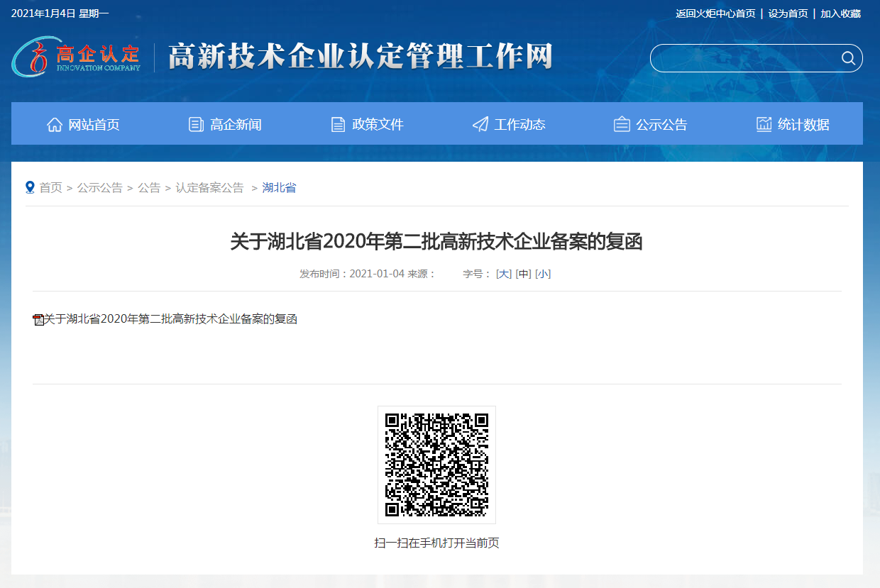880x588 pixels.
Task: Click the chart icon beside 统计数据
Action: [764, 125]
